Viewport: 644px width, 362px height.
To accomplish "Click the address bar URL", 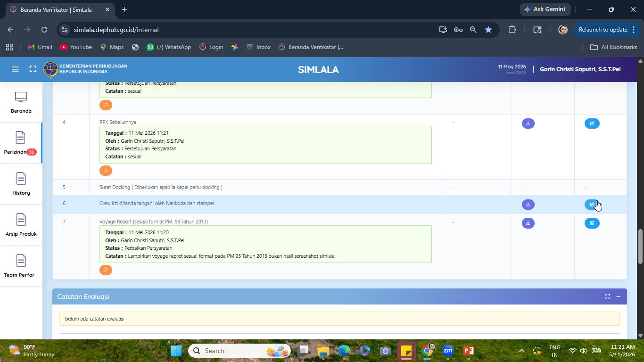I will click(x=116, y=30).
